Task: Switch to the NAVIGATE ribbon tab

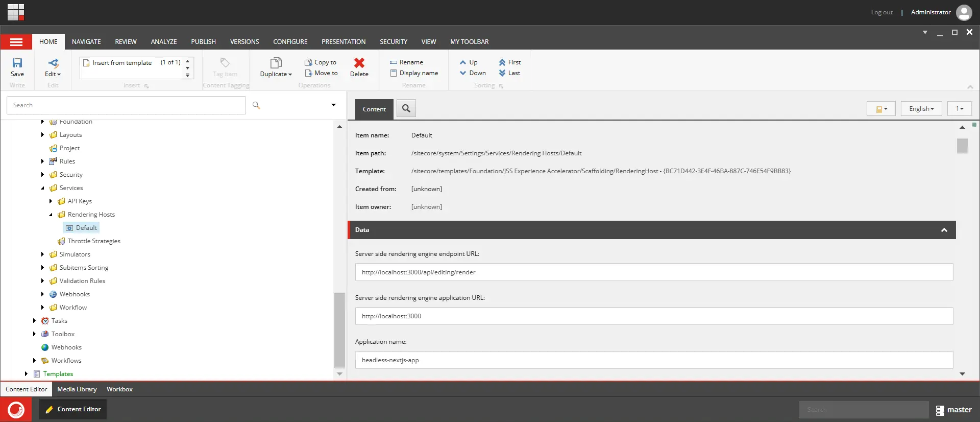Action: click(x=86, y=42)
